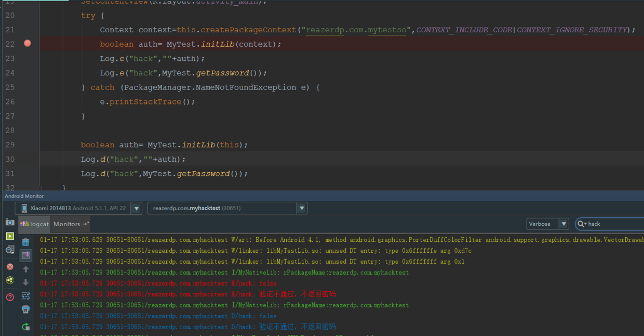This screenshot has width=644, height=336.
Task: Open Android Monitor help question-mark icon
Action: pyautogui.click(x=10, y=297)
